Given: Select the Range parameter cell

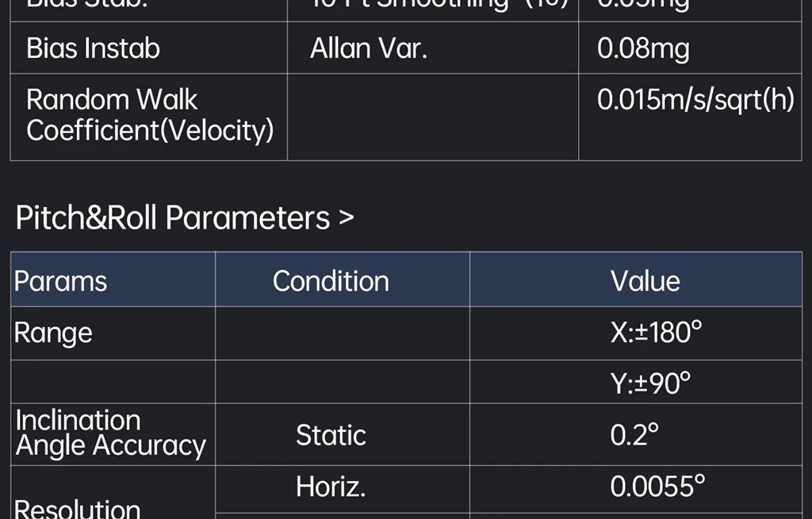Looking at the screenshot, I should (x=53, y=334).
